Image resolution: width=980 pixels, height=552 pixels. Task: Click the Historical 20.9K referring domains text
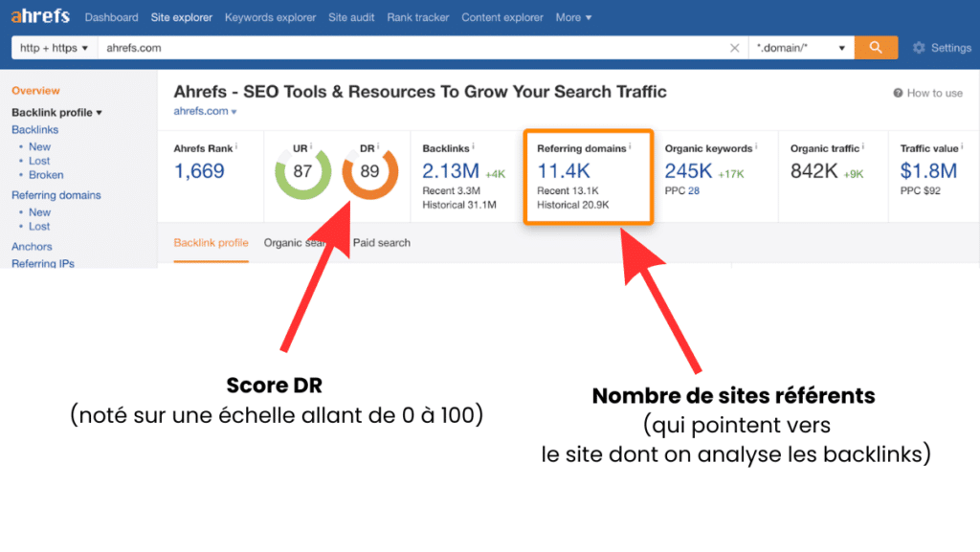(x=572, y=205)
